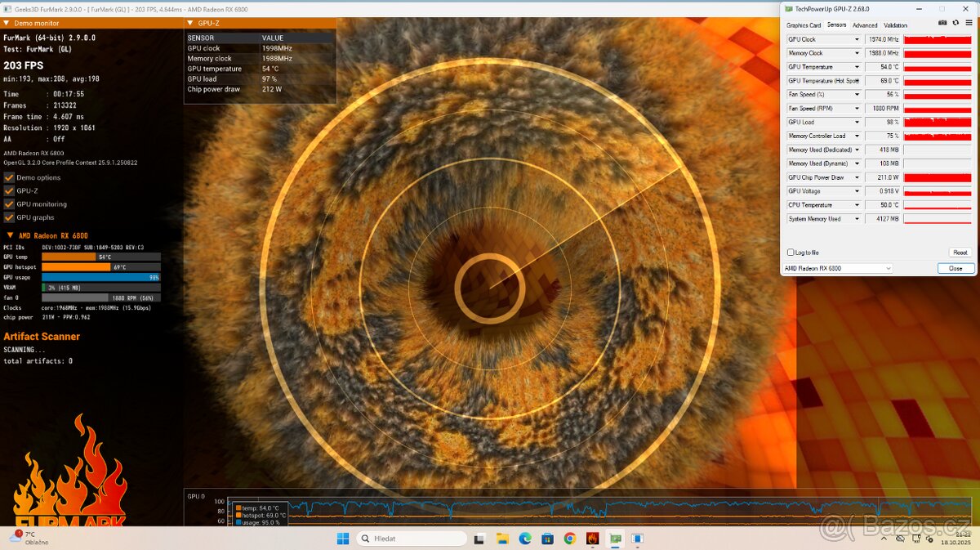Collapse AMD Radeon RX 6800 section

coord(11,235)
